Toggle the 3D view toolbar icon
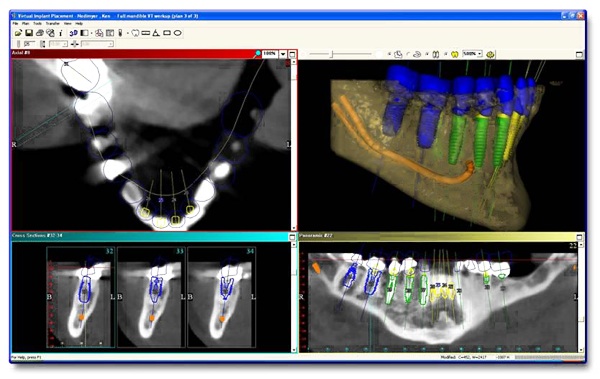This screenshot has height=379, width=600. click(x=73, y=33)
